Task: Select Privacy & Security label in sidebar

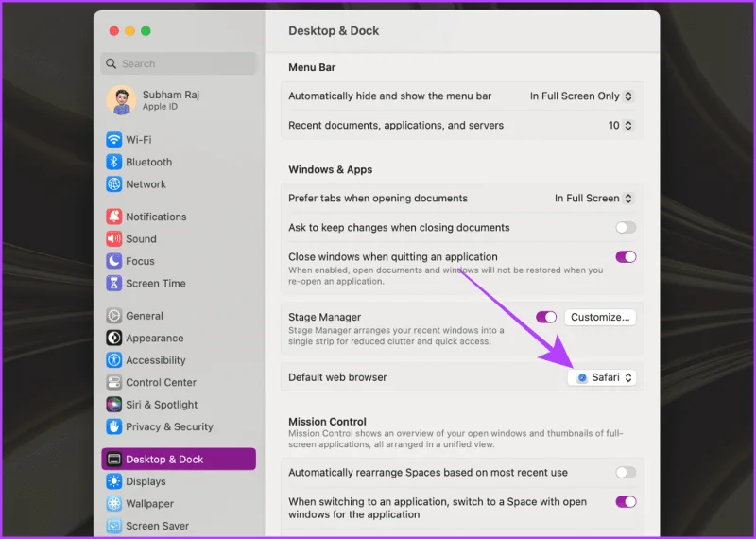Action: (169, 426)
